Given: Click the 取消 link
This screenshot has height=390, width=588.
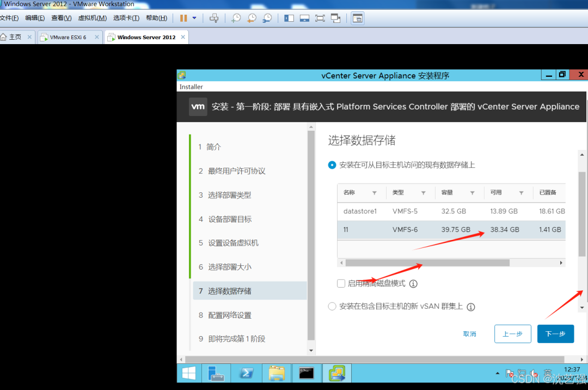Looking at the screenshot, I should click(469, 334).
